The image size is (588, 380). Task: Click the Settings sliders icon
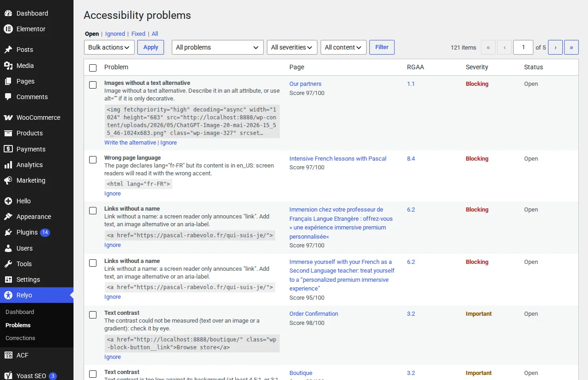point(8,279)
